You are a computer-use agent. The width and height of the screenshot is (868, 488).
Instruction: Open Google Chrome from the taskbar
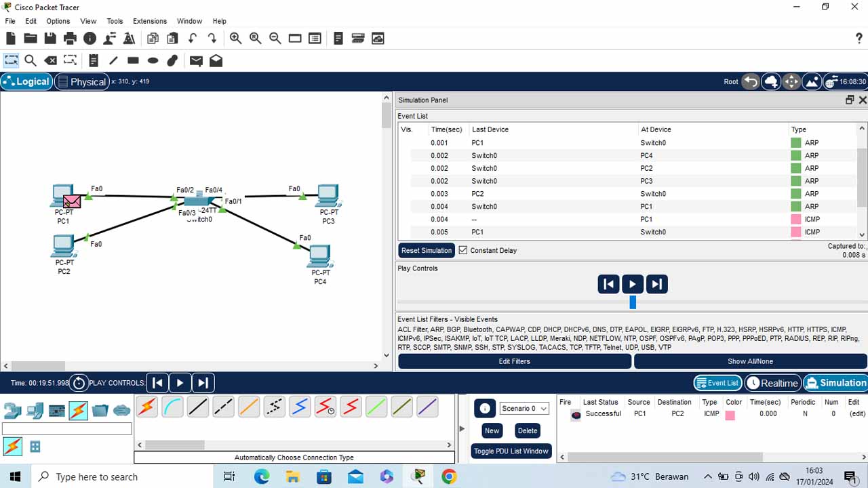tap(449, 476)
